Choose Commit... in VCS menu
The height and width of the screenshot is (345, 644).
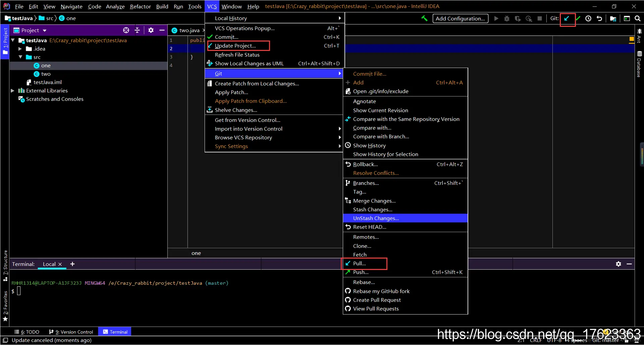coord(275,37)
